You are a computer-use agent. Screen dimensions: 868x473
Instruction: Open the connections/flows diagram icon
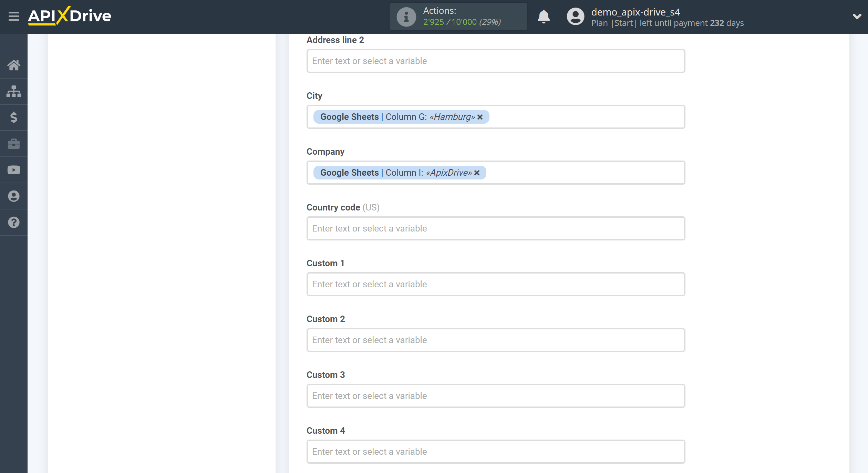[14, 91]
